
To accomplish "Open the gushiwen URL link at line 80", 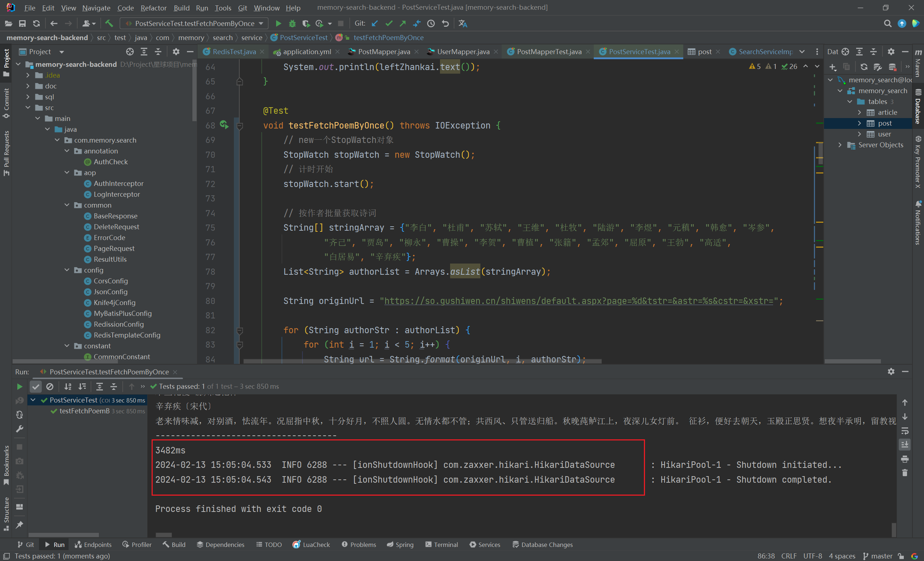I will pyautogui.click(x=579, y=301).
